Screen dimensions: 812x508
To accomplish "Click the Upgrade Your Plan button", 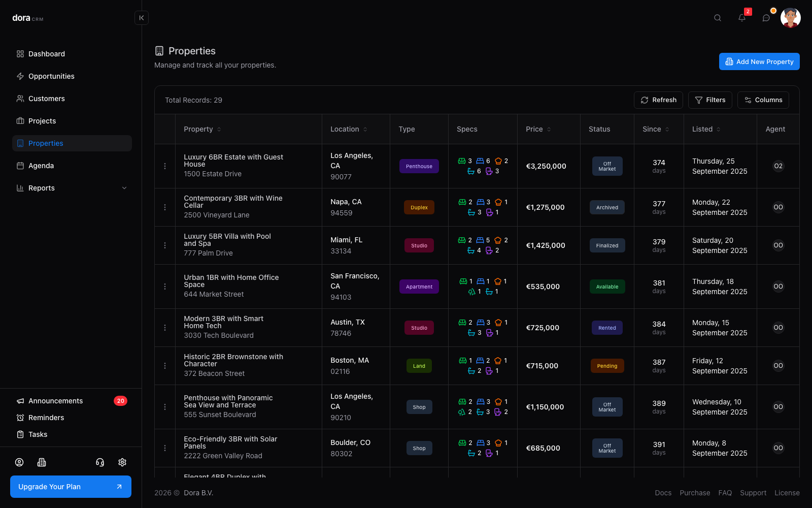I will [x=71, y=487].
